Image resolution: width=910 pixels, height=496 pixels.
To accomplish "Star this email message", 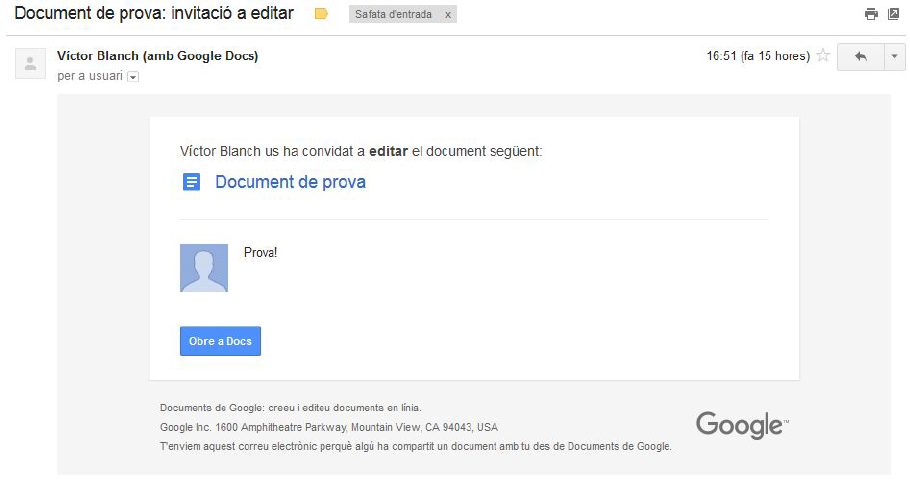I will coord(823,56).
